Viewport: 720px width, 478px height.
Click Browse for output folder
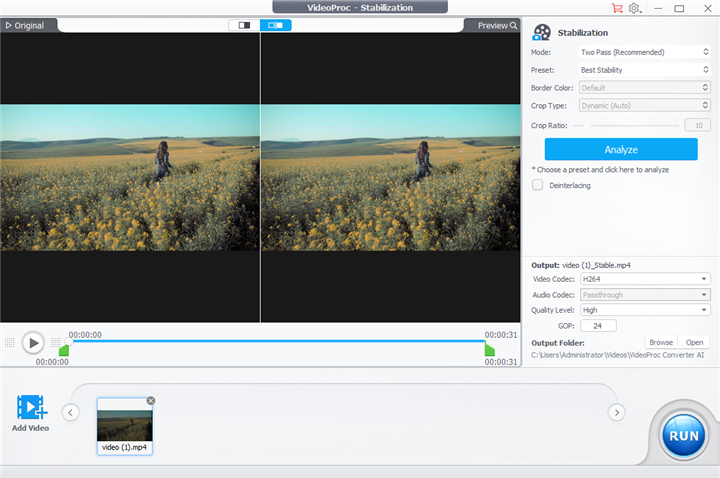660,342
